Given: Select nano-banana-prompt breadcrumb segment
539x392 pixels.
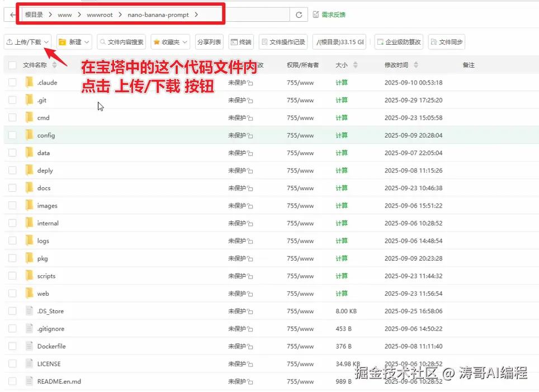Looking at the screenshot, I should [x=158, y=15].
